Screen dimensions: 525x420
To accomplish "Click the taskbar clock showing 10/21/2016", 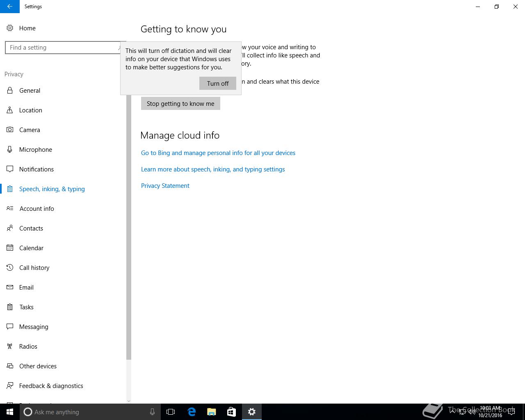I will coord(490,412).
